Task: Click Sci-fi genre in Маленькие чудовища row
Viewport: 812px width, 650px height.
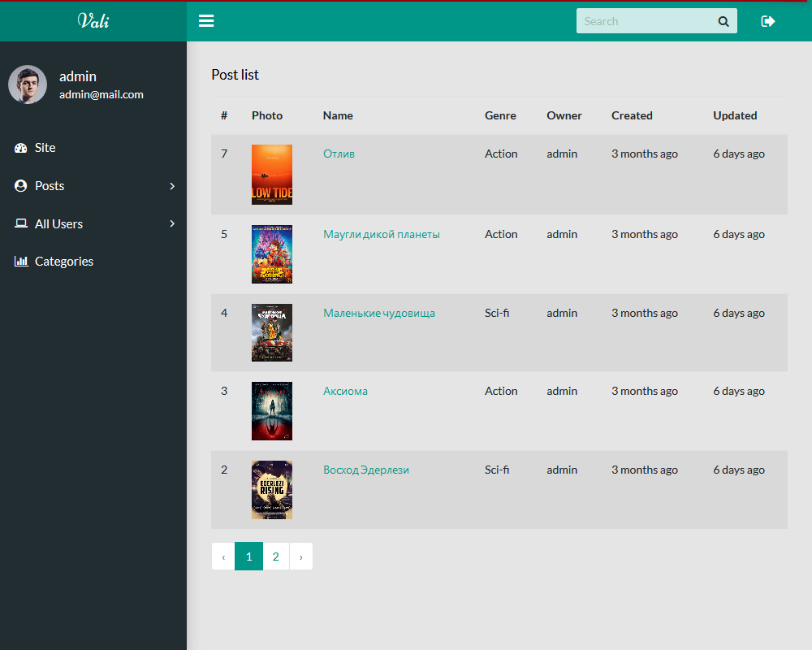Action: [x=497, y=313]
